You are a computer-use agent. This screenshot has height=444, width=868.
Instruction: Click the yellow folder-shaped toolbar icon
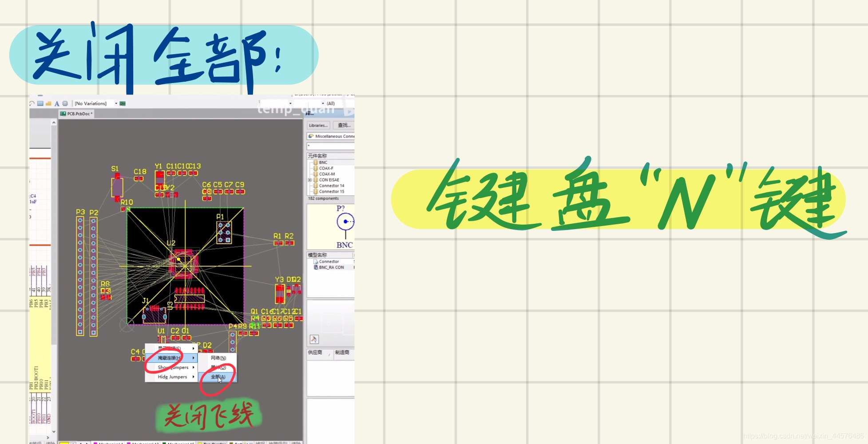click(48, 103)
